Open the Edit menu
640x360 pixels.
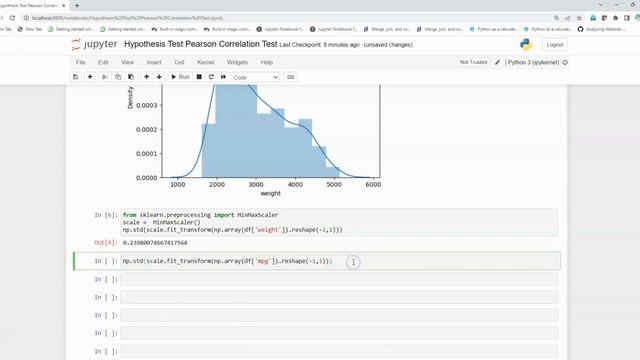[103, 62]
